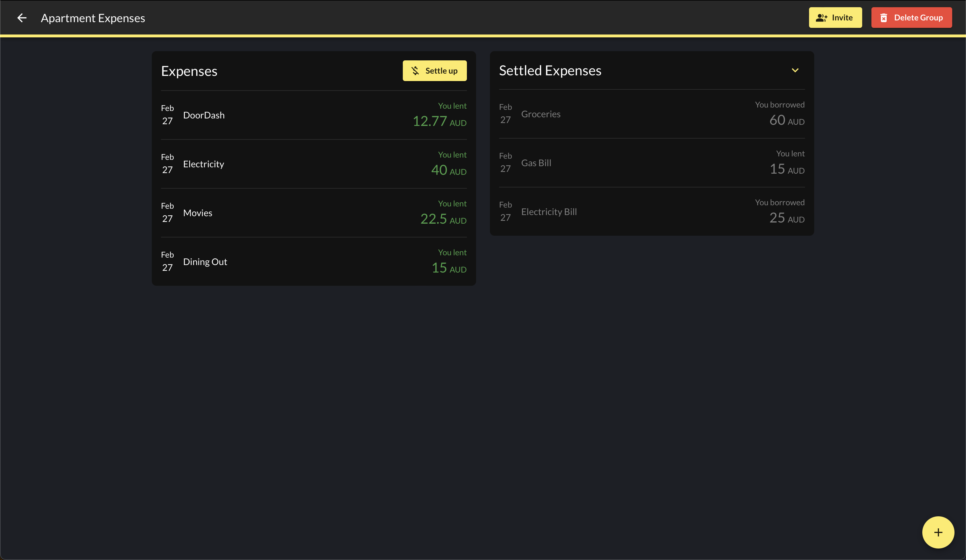Delete the Apartment Expenses group

[911, 18]
